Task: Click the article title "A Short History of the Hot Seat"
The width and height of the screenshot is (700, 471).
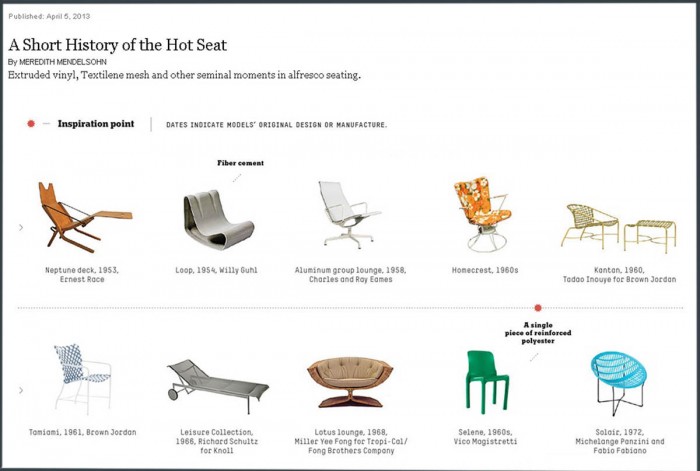Action: click(x=118, y=44)
